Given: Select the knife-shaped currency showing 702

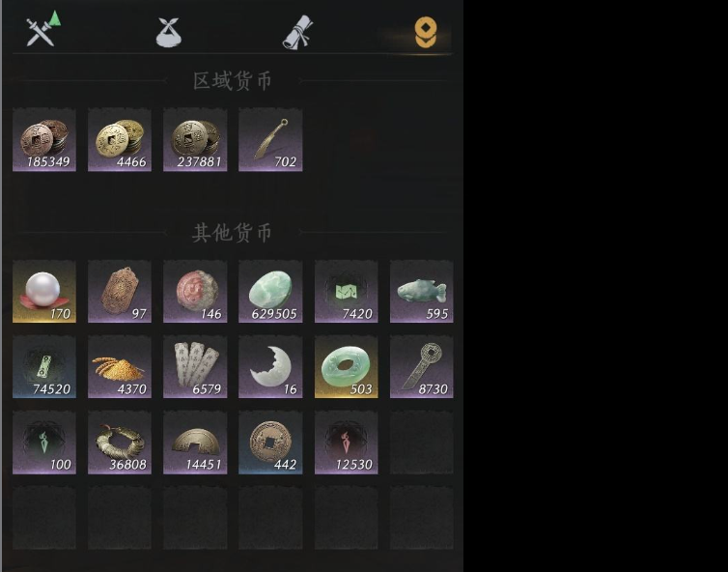Looking at the screenshot, I should pyautogui.click(x=270, y=140).
